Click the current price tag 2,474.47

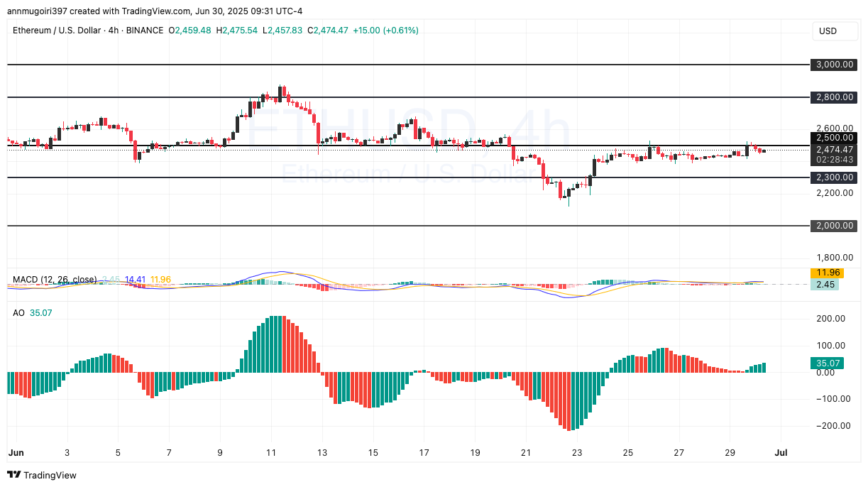pos(834,149)
